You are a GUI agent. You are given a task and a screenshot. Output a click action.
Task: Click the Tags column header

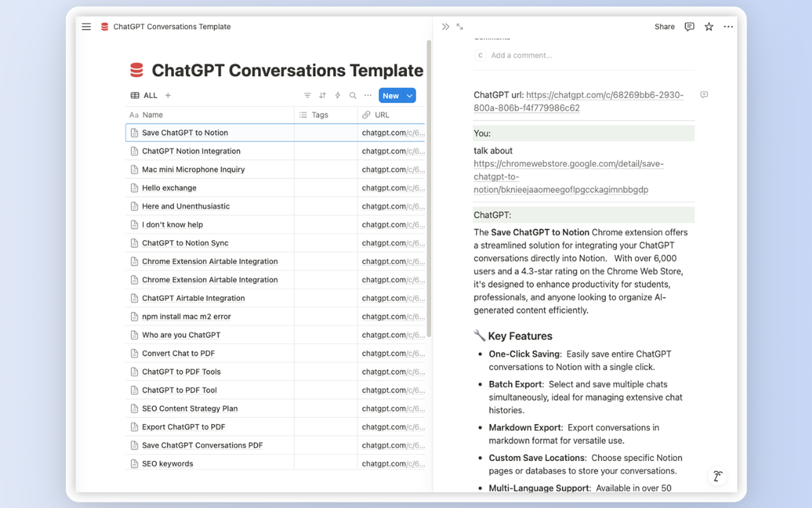[320, 115]
